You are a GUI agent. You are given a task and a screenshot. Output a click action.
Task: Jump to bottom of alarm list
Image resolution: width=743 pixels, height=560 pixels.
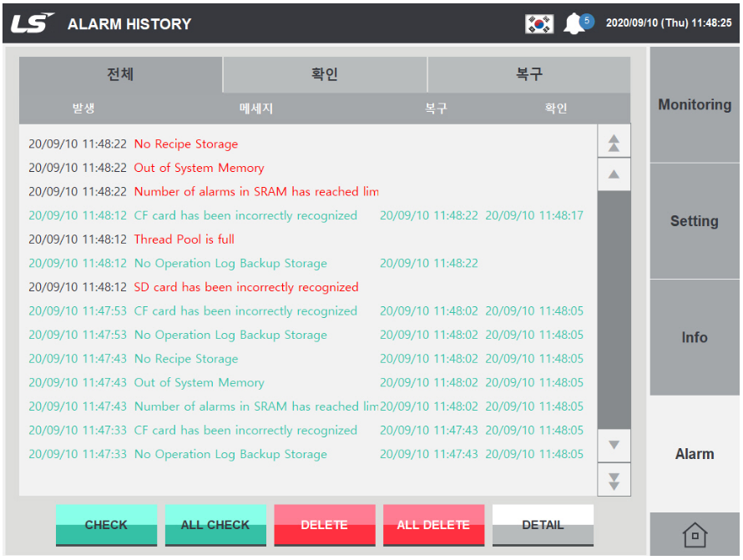pyautogui.click(x=614, y=479)
